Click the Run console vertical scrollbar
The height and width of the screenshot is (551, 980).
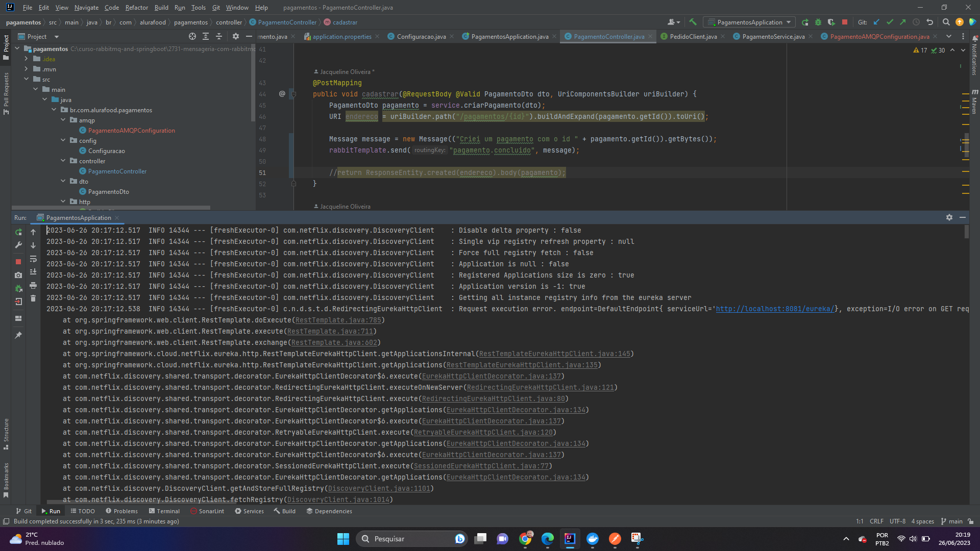pyautogui.click(x=966, y=232)
